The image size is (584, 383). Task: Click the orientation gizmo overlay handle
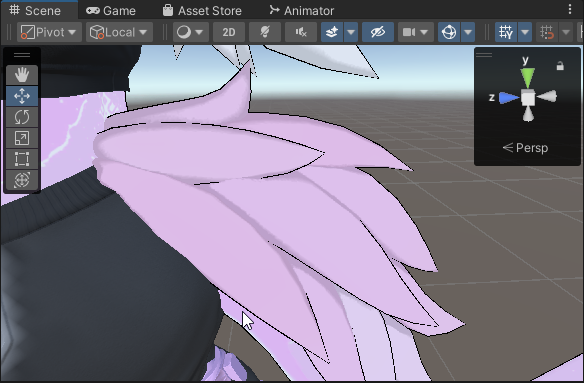(x=484, y=55)
